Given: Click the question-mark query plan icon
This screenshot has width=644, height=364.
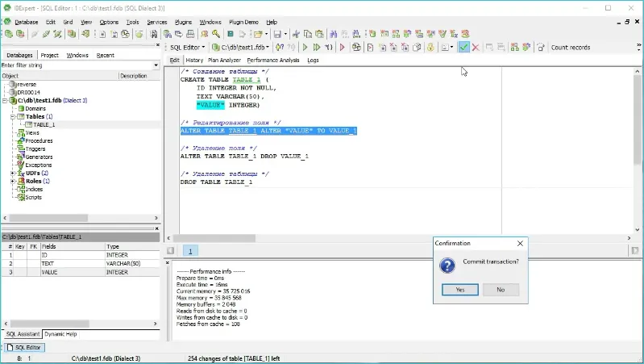Looking at the screenshot, I should (x=280, y=48).
